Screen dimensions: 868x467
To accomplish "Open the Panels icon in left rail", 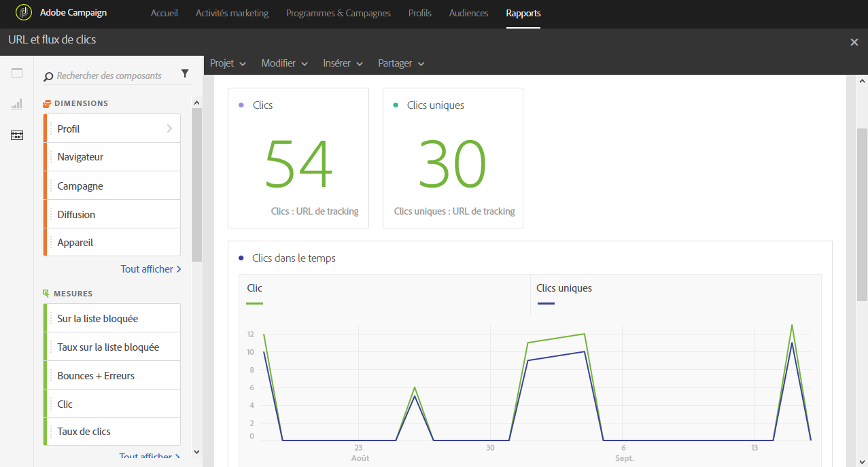I will tap(17, 73).
